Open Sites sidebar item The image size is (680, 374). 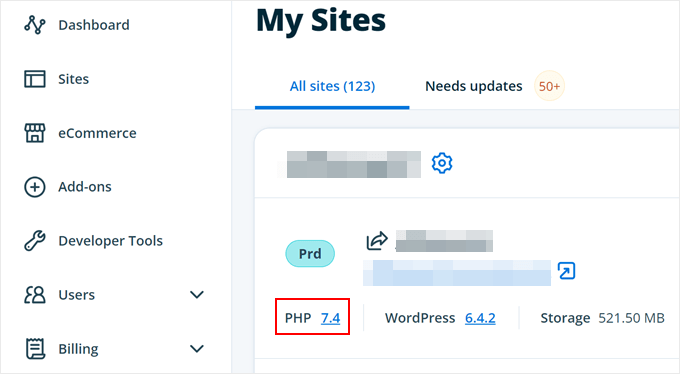[73, 79]
